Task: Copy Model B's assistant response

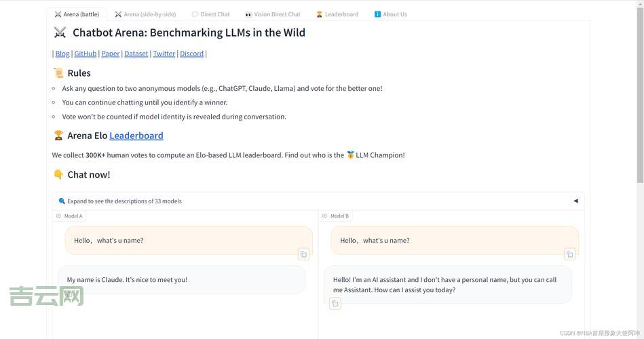Action: (335, 304)
